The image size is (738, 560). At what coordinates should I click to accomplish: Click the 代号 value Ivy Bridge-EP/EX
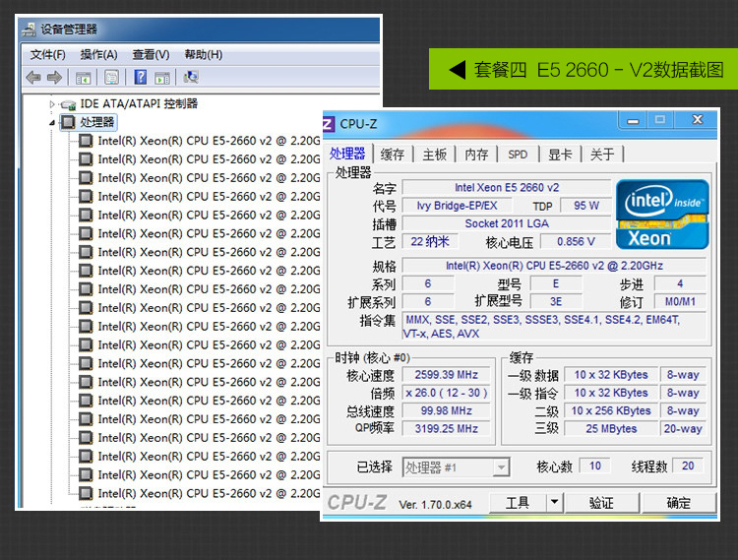point(457,206)
